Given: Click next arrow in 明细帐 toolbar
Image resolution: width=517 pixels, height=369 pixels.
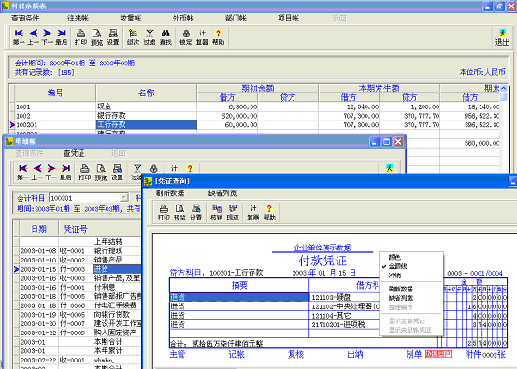Looking at the screenshot, I should coord(51,172).
